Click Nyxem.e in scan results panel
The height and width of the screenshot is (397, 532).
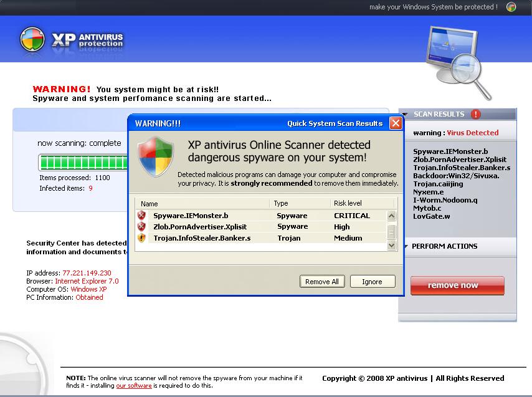click(428, 192)
